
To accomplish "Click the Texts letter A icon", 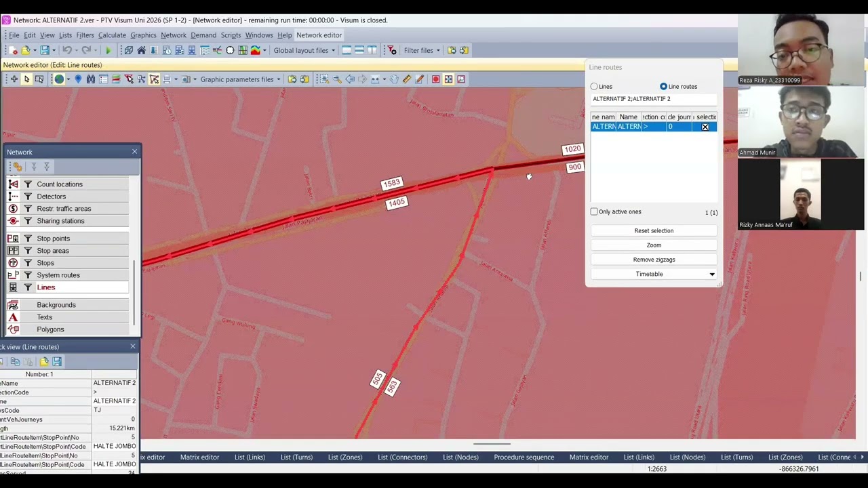I will (x=13, y=317).
